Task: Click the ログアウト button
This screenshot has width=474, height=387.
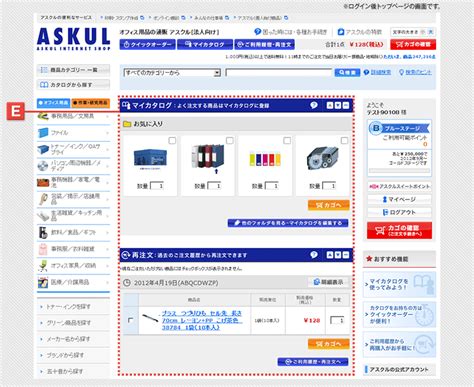Action: [x=399, y=212]
